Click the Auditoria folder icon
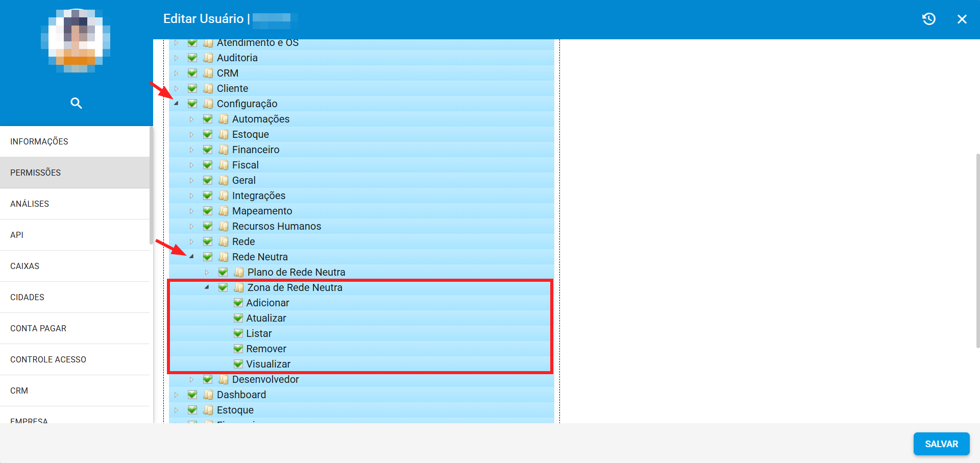The width and height of the screenshot is (980, 463). click(208, 58)
